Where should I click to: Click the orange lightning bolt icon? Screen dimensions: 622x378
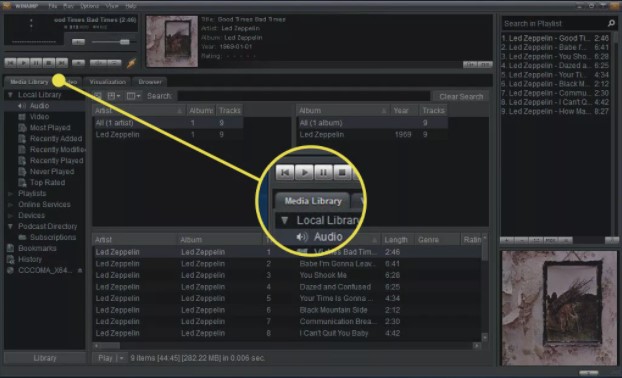click(131, 63)
